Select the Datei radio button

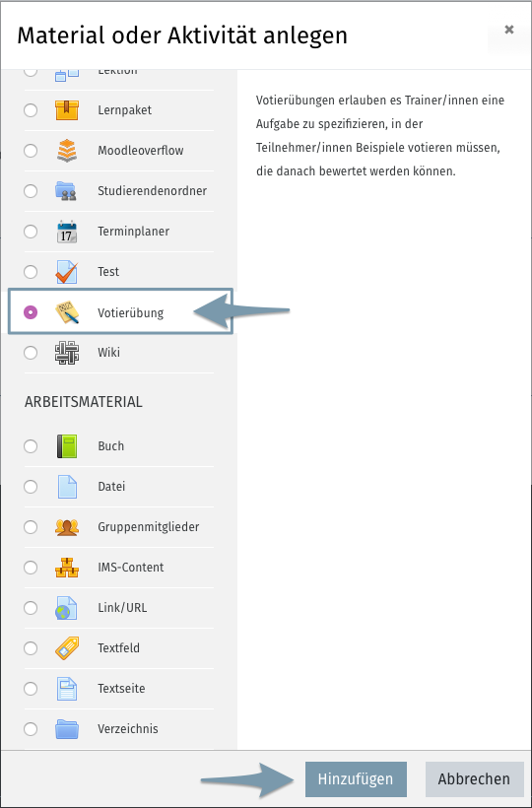[31, 487]
